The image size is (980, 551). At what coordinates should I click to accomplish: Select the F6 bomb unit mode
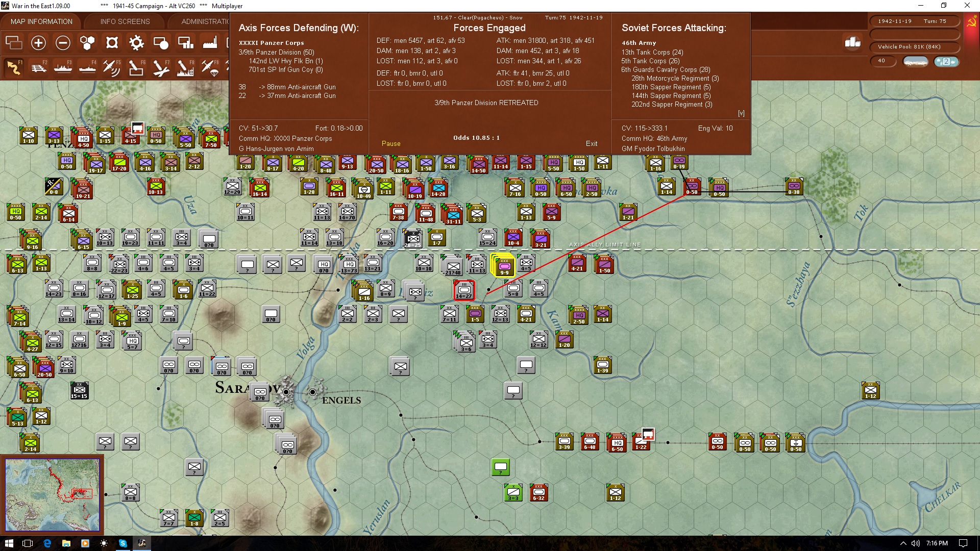(x=136, y=68)
